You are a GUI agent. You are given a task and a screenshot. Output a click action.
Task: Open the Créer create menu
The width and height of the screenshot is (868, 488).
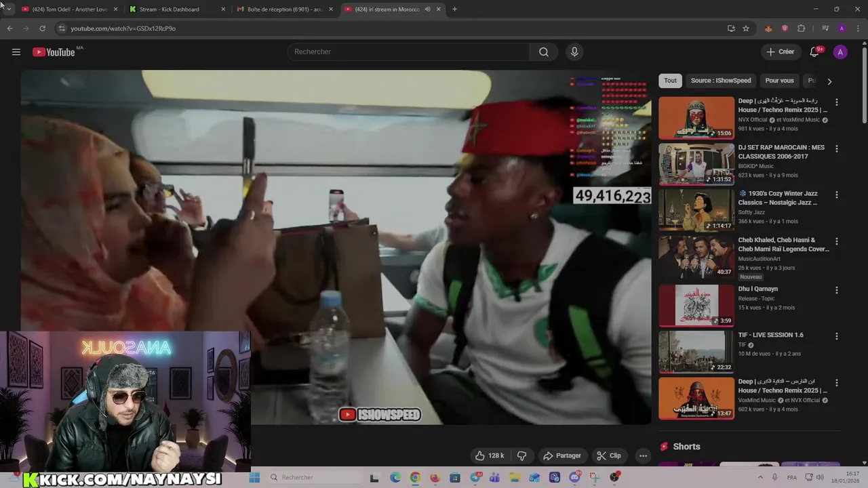pyautogui.click(x=781, y=52)
